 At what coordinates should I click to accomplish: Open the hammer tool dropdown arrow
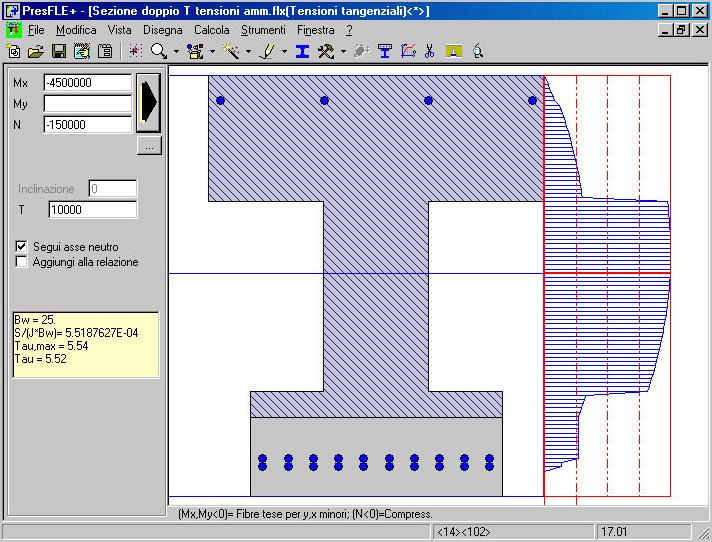point(342,51)
